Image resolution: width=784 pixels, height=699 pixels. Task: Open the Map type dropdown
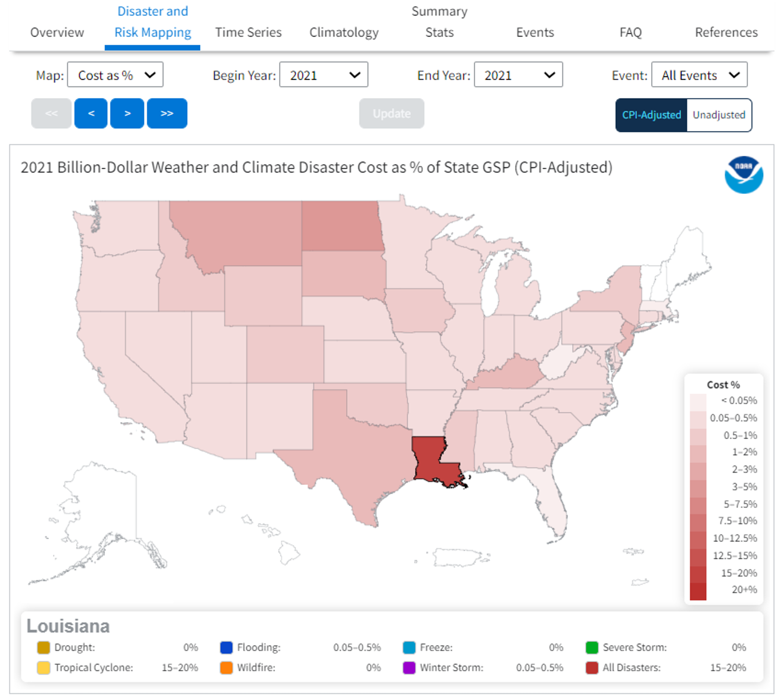click(115, 75)
